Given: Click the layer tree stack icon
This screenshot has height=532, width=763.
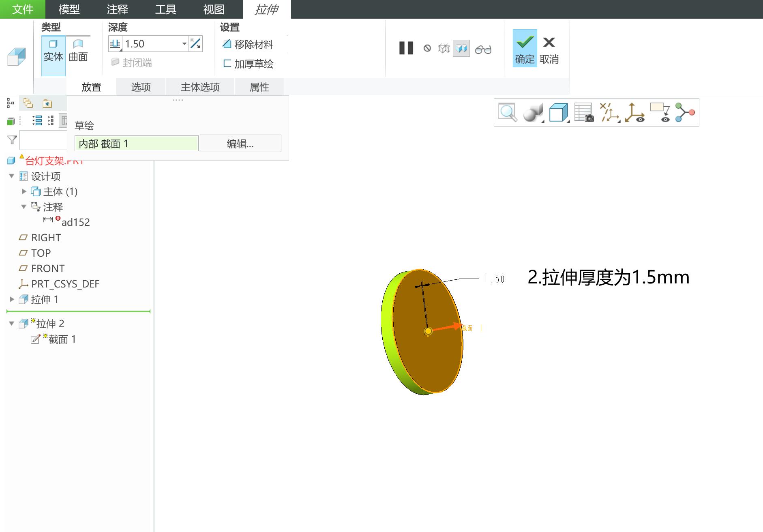Looking at the screenshot, I should click(x=28, y=103).
